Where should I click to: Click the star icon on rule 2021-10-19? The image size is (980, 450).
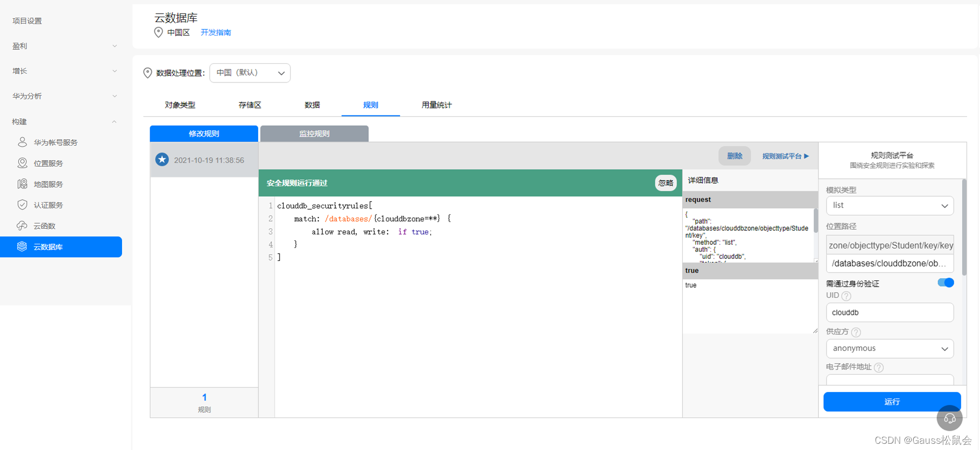(x=162, y=160)
